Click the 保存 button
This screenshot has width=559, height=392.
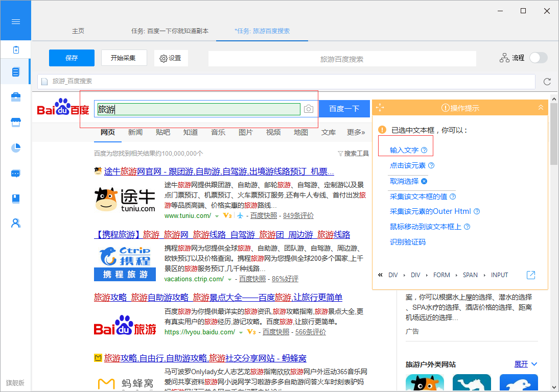(72, 58)
